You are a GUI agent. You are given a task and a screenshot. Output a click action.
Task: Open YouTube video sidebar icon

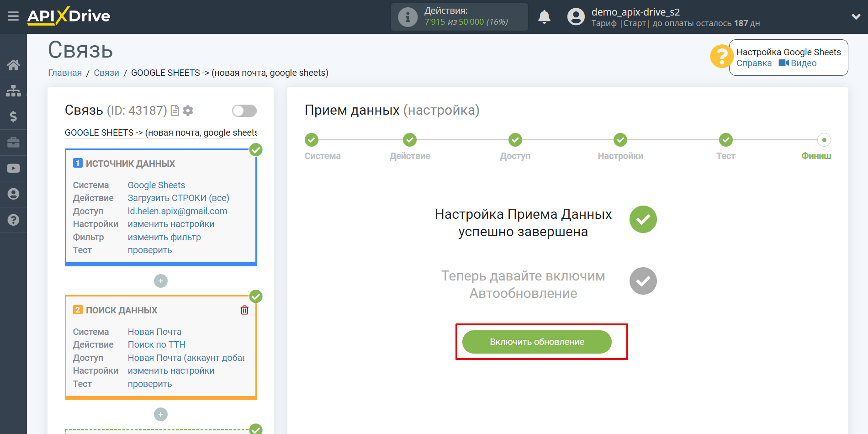[x=13, y=168]
